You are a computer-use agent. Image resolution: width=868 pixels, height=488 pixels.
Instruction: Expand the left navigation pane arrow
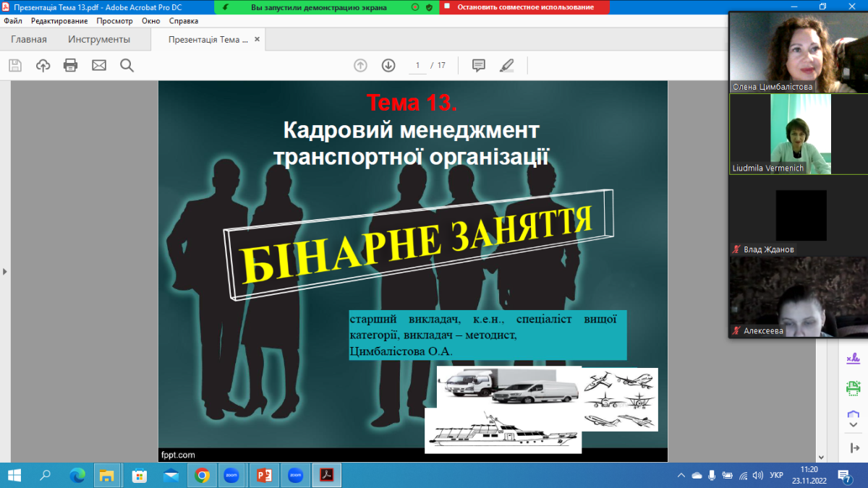(x=5, y=272)
